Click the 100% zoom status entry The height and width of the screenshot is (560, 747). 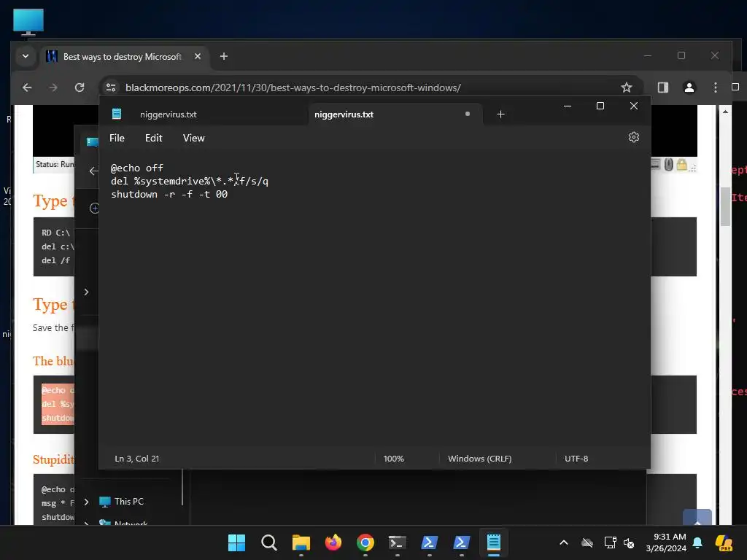[393, 459]
